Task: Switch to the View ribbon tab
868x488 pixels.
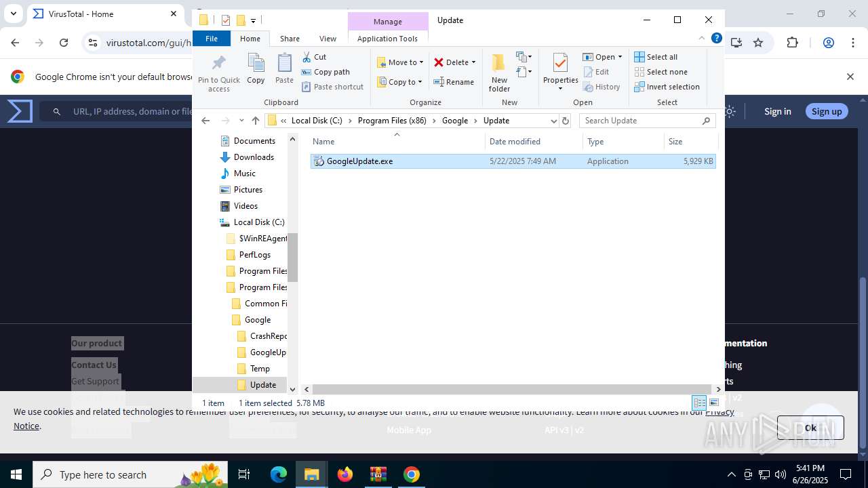Action: (328, 39)
